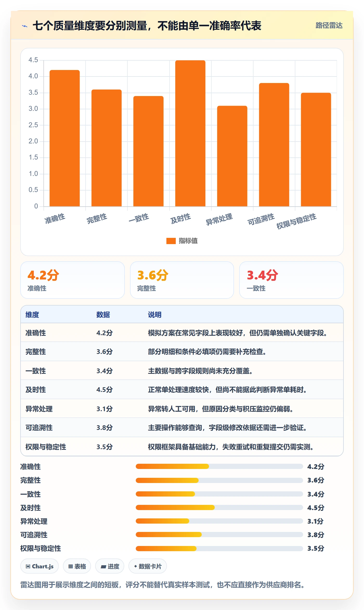Click the 准确性 progress bar
This screenshot has height=610, width=364.
[x=219, y=466]
